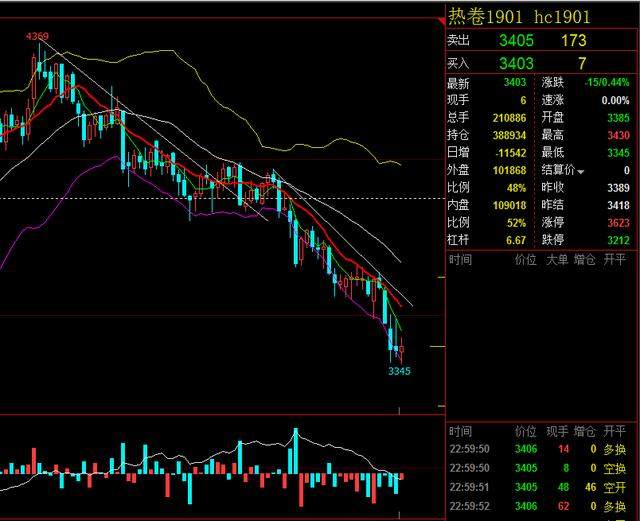Click the chart low label 3345

click(399, 371)
